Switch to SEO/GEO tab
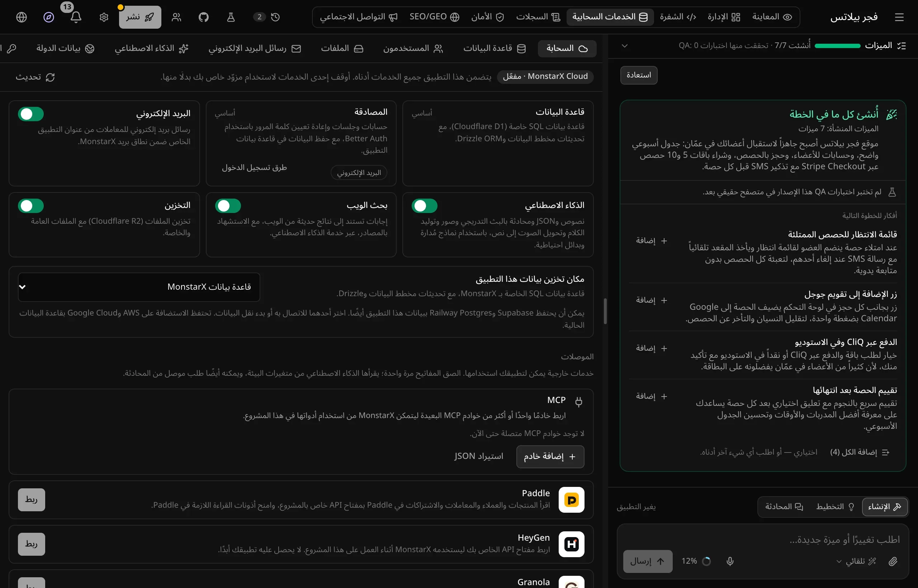 (434, 17)
